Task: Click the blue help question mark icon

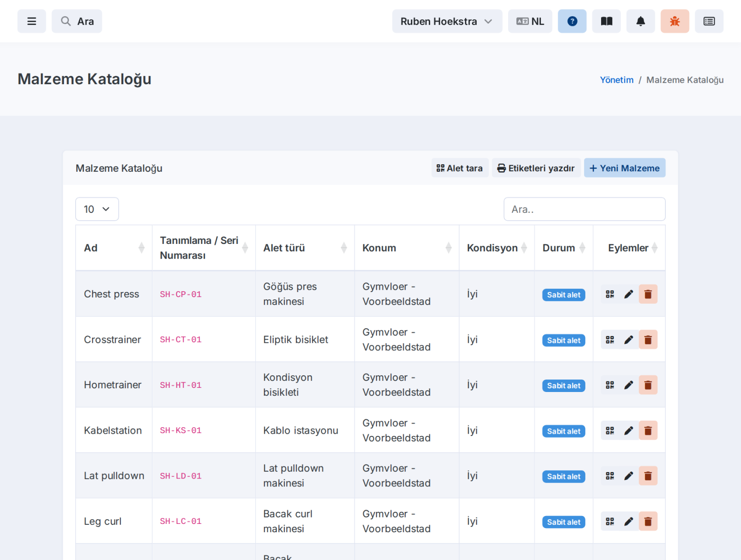Action: click(x=572, y=21)
